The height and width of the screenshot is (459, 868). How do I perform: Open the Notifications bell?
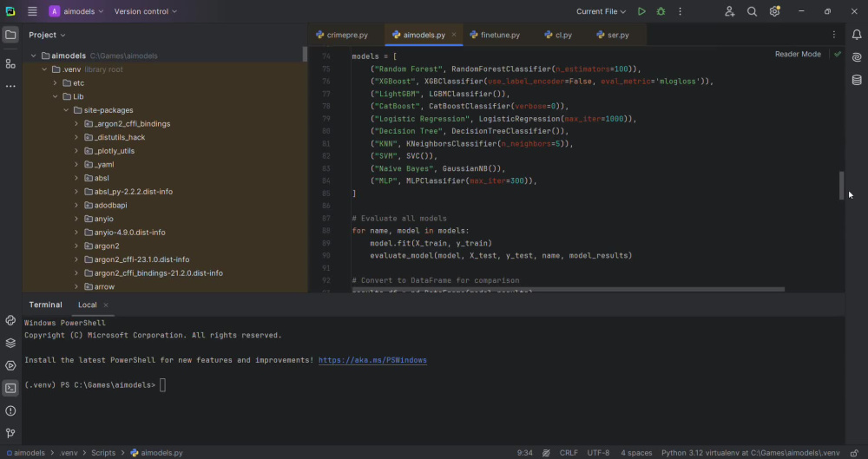857,35
